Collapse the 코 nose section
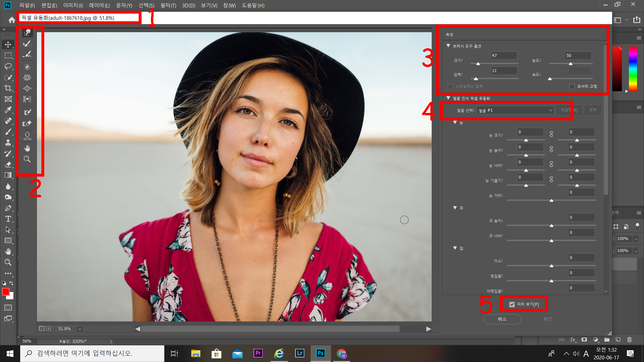The height and width of the screenshot is (362, 644). coord(455,208)
